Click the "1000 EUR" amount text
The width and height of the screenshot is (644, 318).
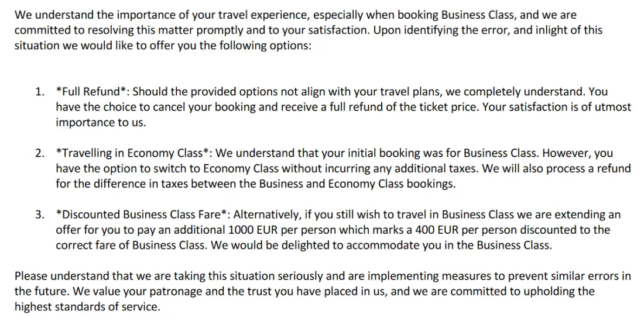(x=252, y=230)
